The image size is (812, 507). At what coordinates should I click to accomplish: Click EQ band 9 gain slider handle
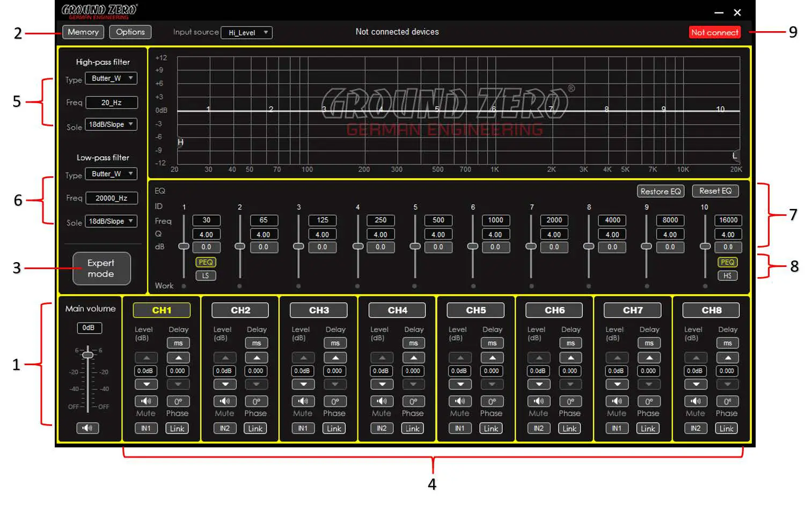coord(646,246)
